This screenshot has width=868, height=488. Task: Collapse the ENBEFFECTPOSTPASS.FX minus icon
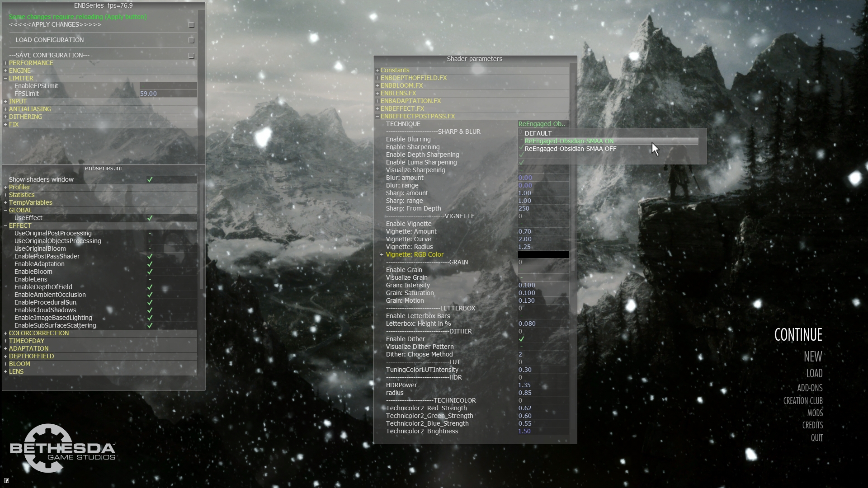tap(377, 117)
